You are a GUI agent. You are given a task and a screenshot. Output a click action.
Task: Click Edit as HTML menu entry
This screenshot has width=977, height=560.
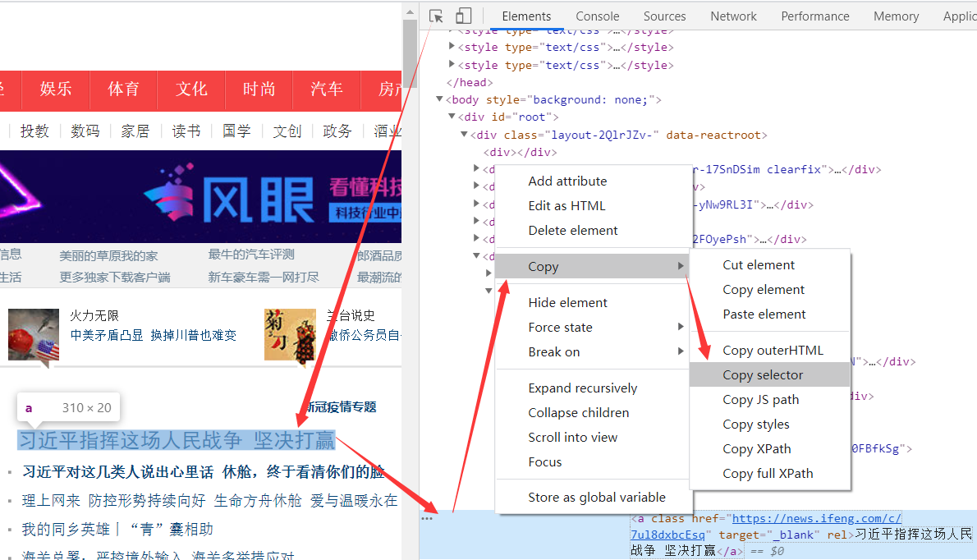(566, 206)
